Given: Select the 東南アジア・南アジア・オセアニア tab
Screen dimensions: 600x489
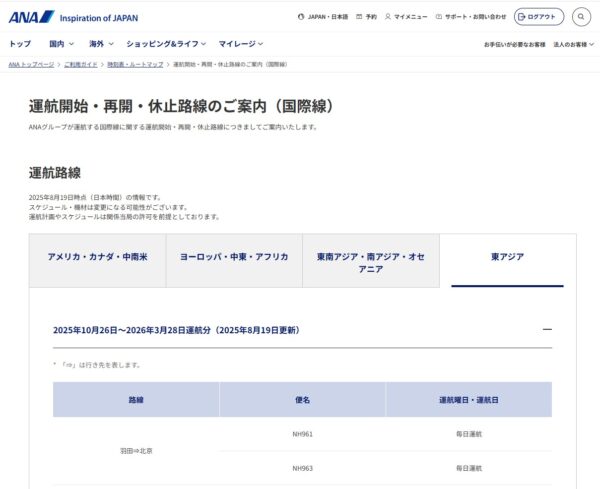Looking at the screenshot, I should tap(370, 262).
